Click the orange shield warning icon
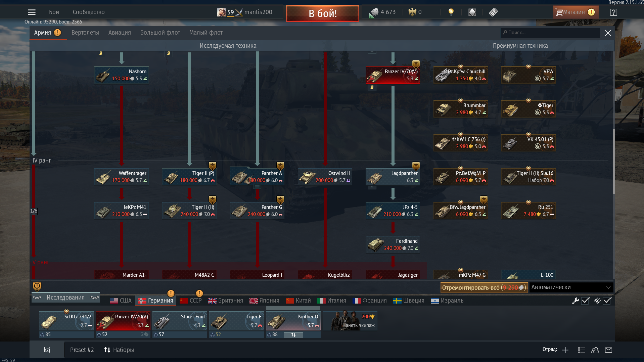 click(x=37, y=286)
